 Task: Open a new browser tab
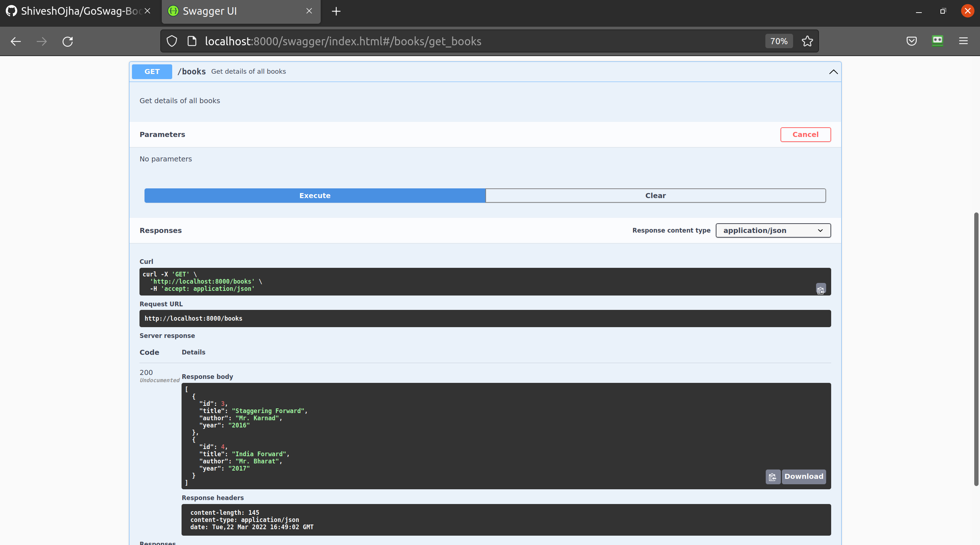336,11
